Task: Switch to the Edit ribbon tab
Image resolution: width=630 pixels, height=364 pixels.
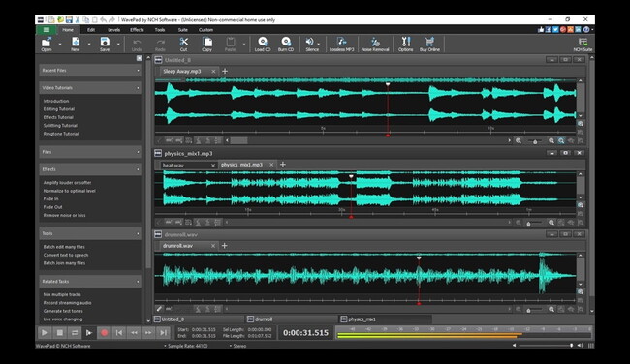Action: [x=91, y=30]
